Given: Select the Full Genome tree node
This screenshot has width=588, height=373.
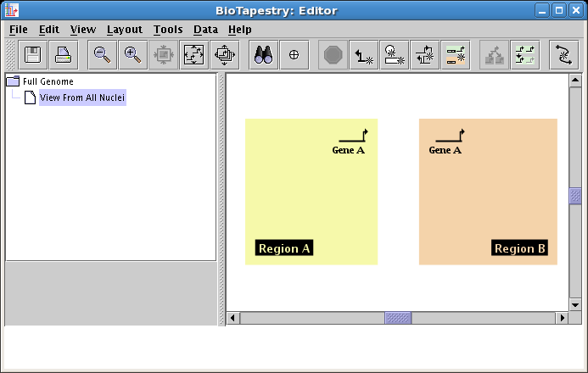Looking at the screenshot, I should coord(48,81).
